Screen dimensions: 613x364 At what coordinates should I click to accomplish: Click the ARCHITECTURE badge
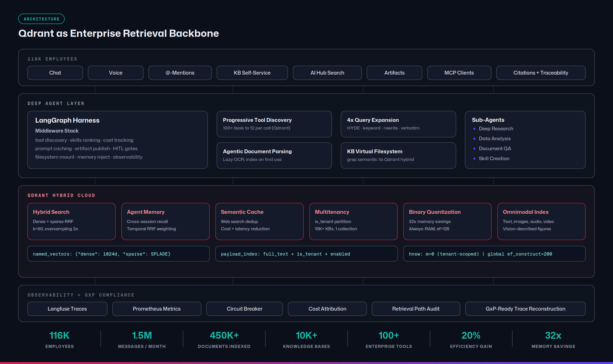[x=41, y=19]
